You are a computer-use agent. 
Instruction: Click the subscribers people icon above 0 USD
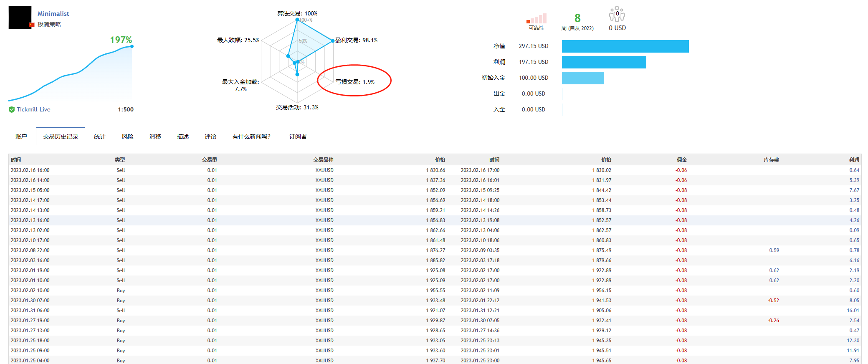(617, 14)
